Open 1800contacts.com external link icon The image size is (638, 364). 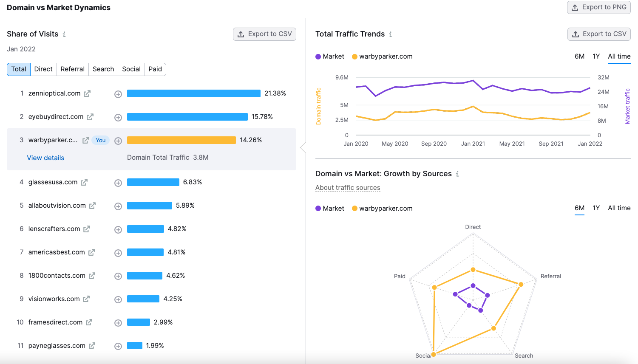pos(92,276)
